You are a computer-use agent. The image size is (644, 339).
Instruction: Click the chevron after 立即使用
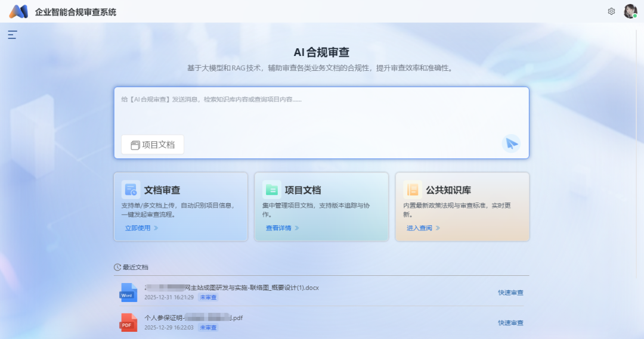click(156, 228)
